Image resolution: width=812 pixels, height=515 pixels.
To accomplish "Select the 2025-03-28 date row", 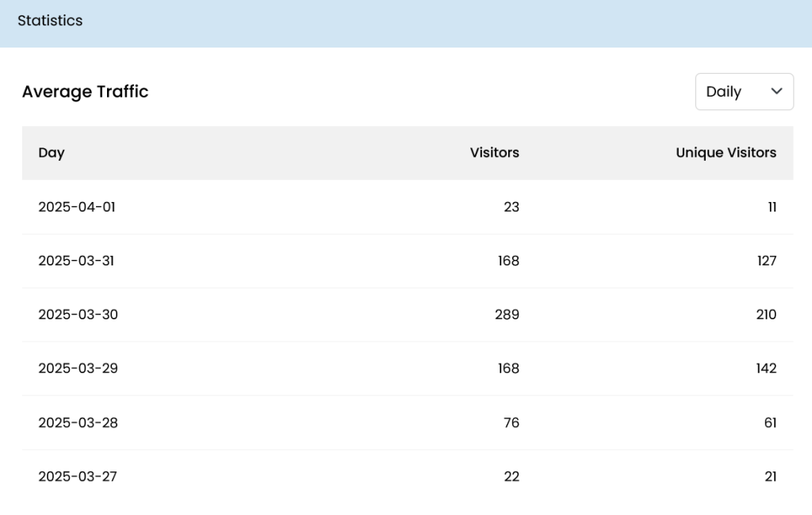I will click(x=78, y=422).
